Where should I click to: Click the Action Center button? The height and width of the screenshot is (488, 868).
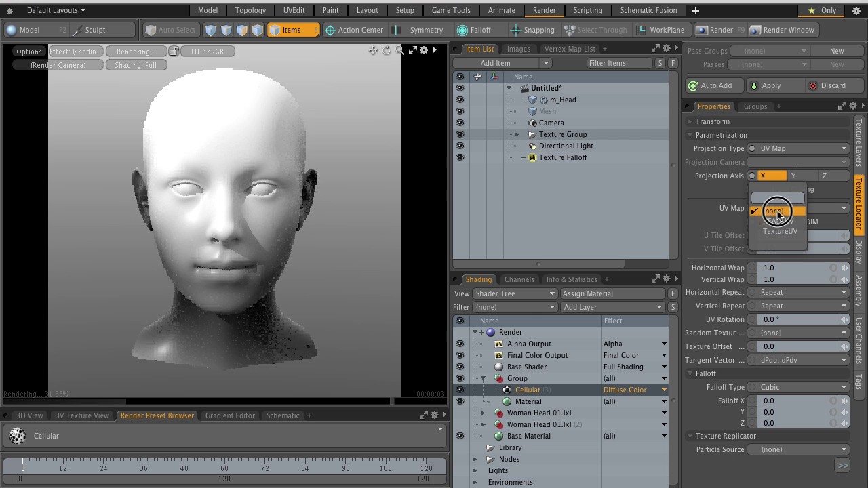click(354, 30)
